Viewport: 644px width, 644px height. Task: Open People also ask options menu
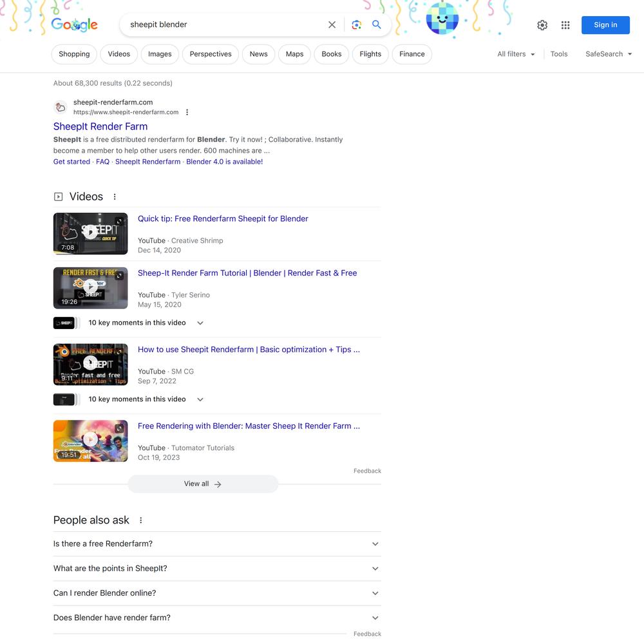(141, 520)
